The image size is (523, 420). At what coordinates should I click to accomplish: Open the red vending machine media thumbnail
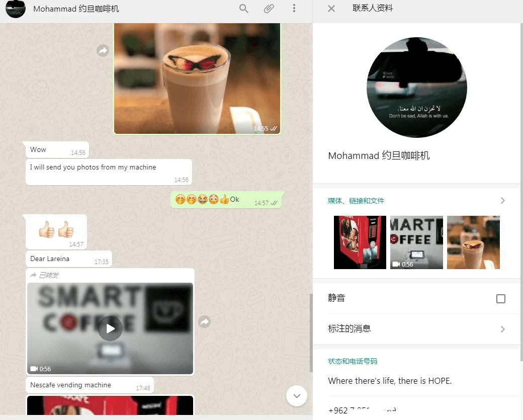coord(360,242)
